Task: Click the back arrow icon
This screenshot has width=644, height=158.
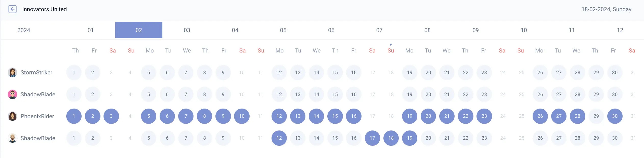Action: (x=12, y=9)
